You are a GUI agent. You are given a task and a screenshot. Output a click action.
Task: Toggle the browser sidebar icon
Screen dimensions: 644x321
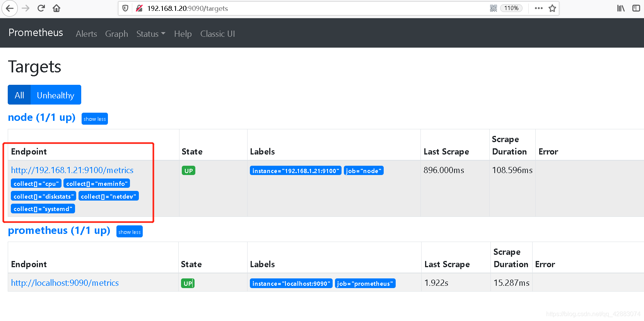(636, 8)
